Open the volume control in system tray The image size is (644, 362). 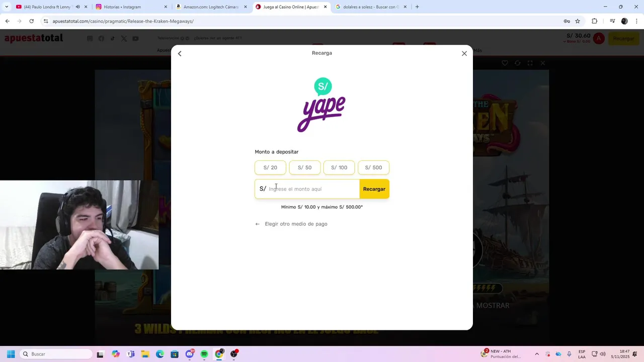click(x=603, y=354)
